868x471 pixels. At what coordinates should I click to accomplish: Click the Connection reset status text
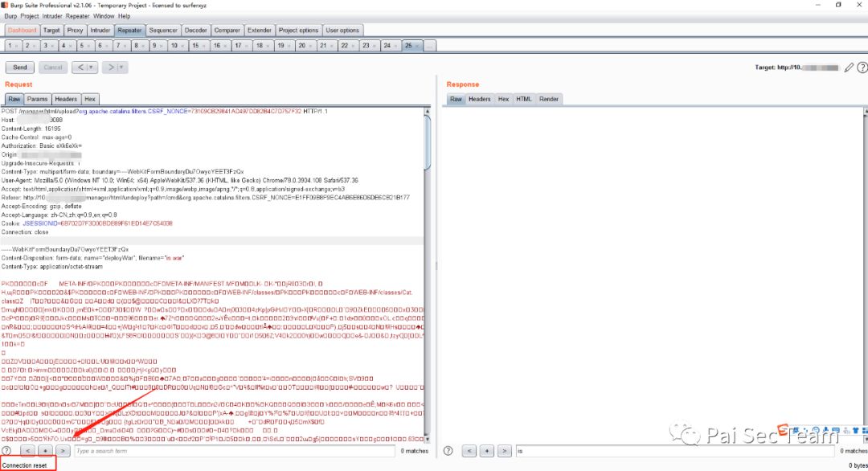click(x=25, y=465)
